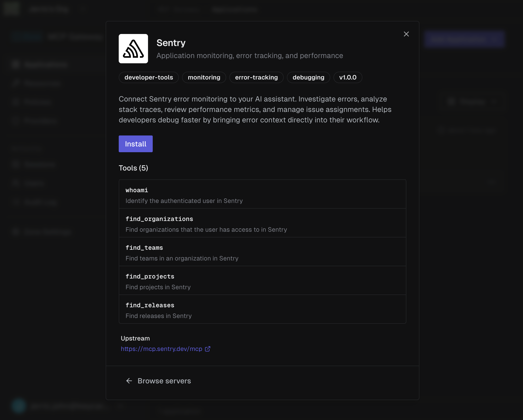Click the back arrow next to Browse servers
The width and height of the screenshot is (523, 420).
pyautogui.click(x=129, y=381)
